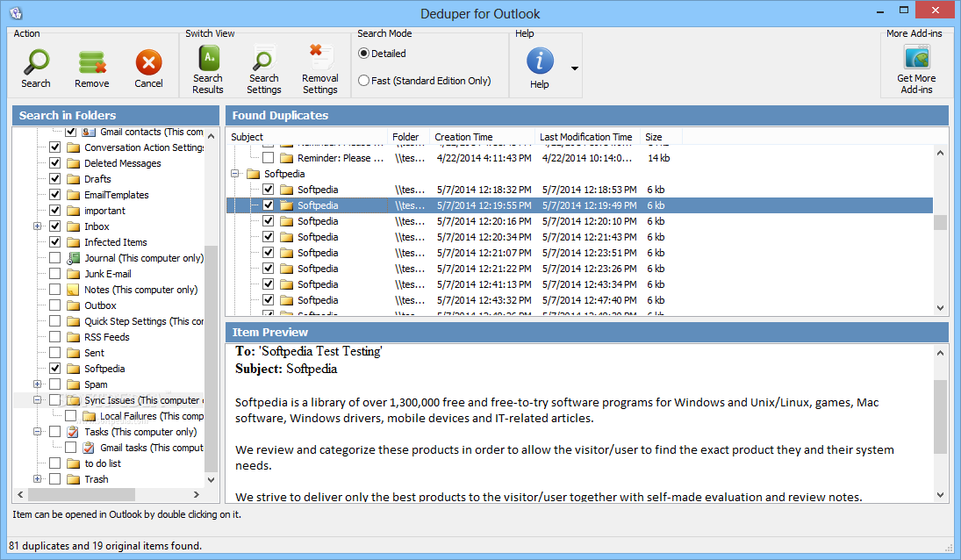
Task: Uncheck the Softpedia folder checkbox in tree
Action: pyautogui.click(x=55, y=369)
